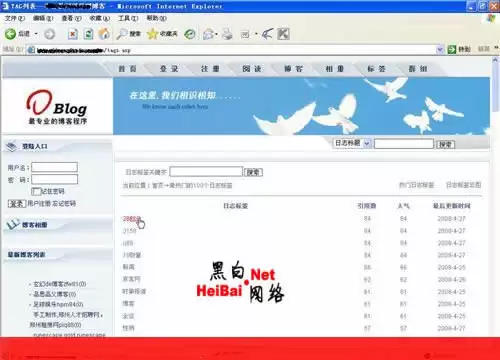Screen dimensions: 500x360
Task: Open the 工具(T) menu
Action: 128,18
